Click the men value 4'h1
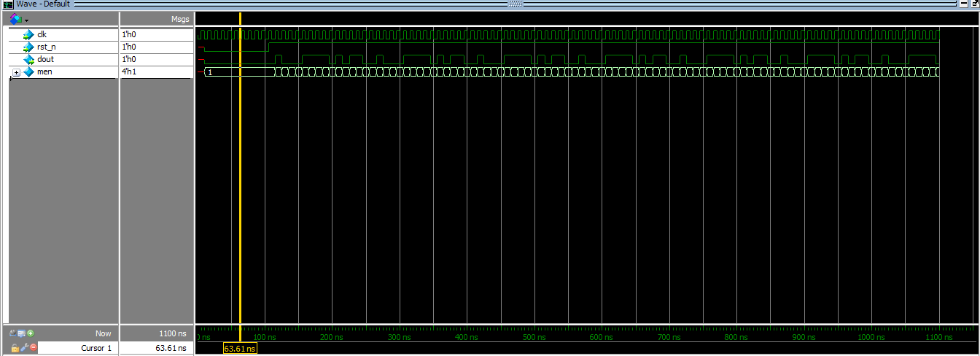 [128, 71]
